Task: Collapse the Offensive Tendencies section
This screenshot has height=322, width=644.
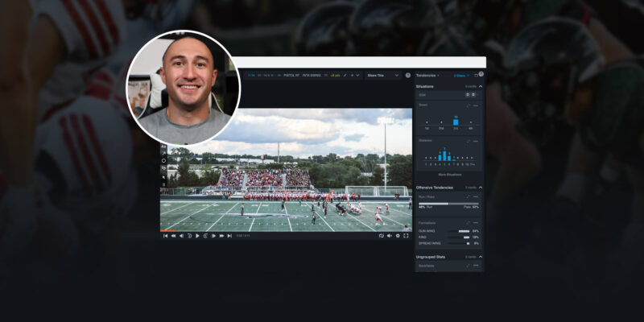Action: (481, 188)
